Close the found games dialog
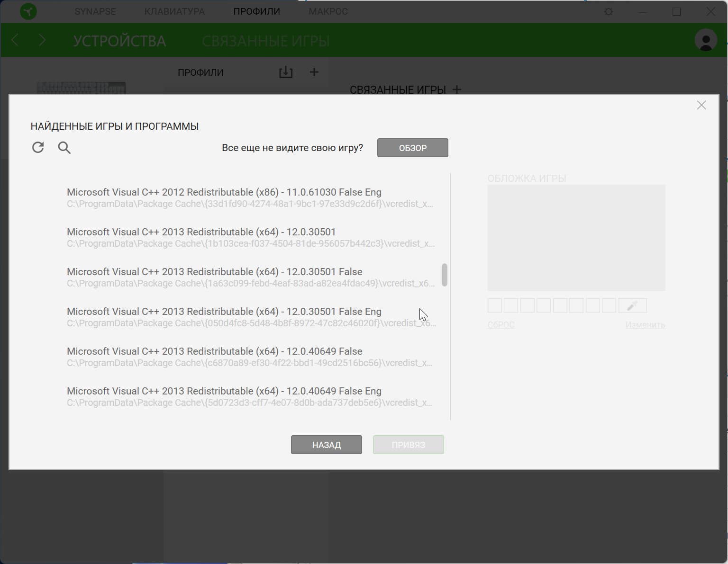Image resolution: width=728 pixels, height=564 pixels. (701, 105)
